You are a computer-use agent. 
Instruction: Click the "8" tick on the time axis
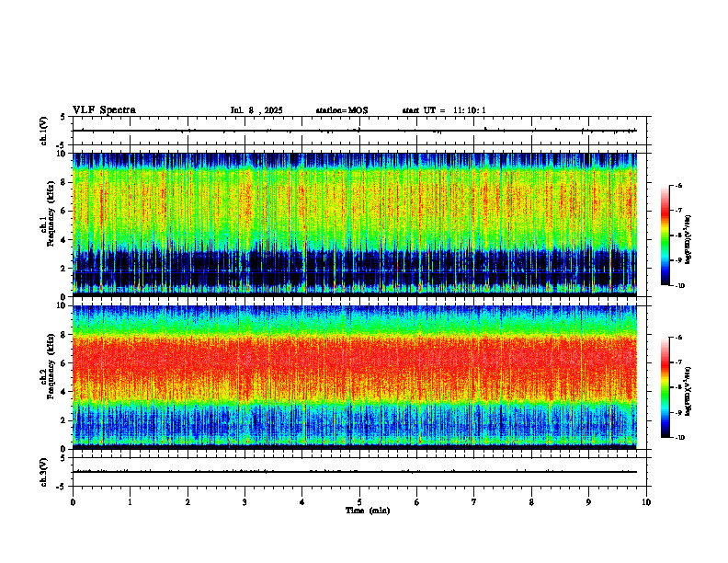pos(531,502)
